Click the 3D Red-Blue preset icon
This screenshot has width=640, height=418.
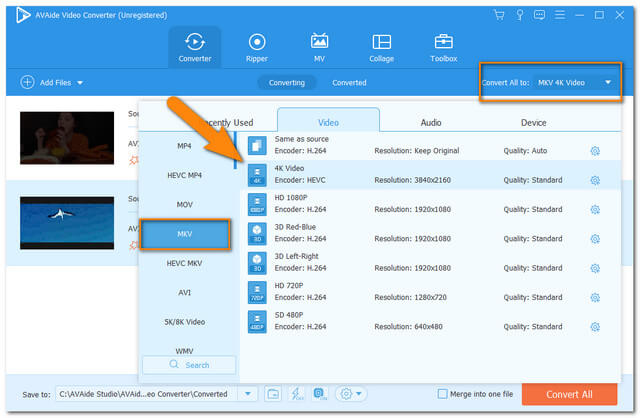[257, 233]
